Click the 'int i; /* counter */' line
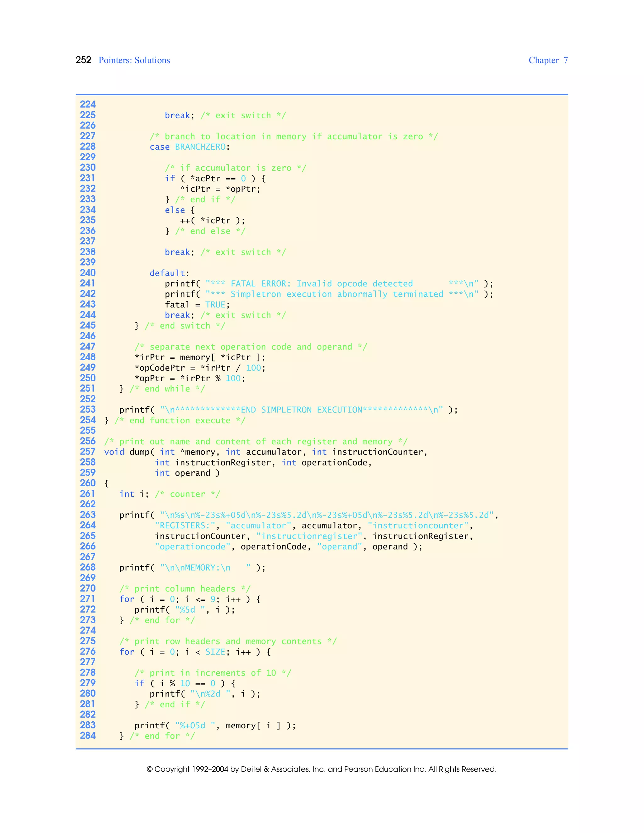Image resolution: width=644 pixels, height=833 pixels. [x=169, y=494]
